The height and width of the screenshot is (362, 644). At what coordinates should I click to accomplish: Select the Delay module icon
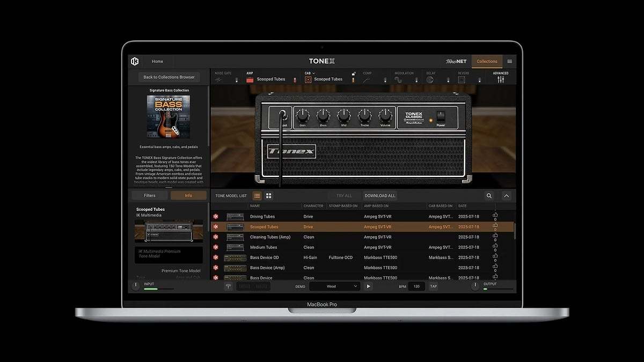(x=430, y=78)
